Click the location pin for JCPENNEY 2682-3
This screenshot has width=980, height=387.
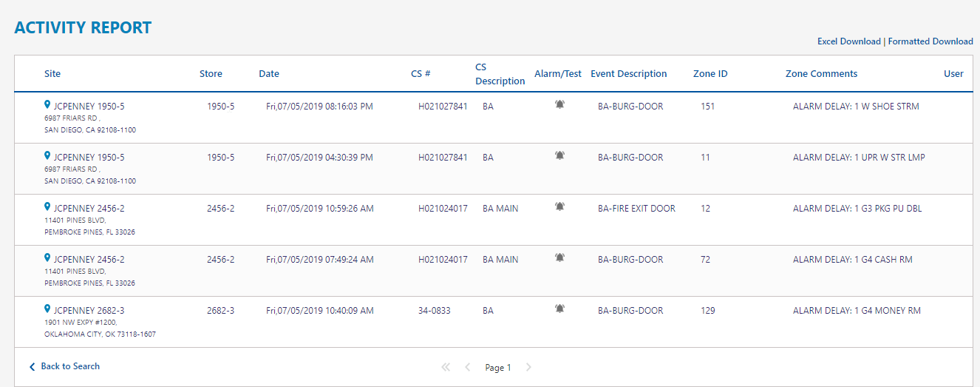pos(47,309)
